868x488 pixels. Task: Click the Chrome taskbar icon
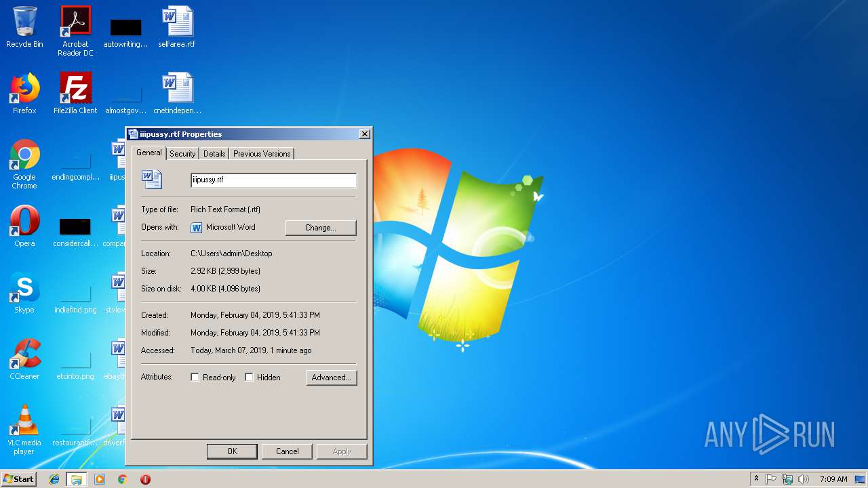122,479
